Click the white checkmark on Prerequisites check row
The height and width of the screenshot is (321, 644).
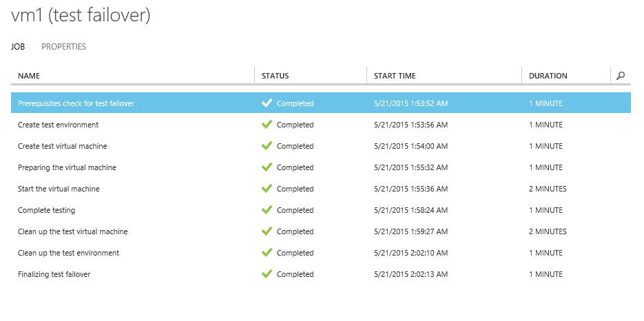[x=267, y=103]
